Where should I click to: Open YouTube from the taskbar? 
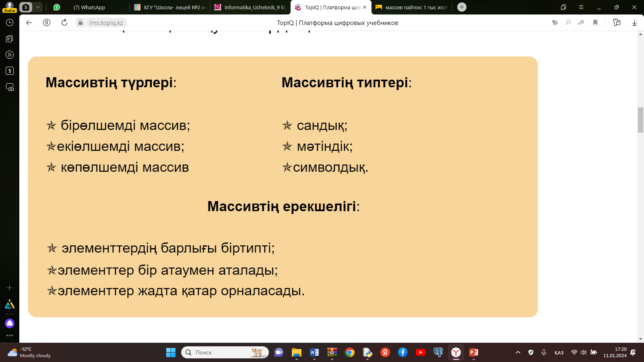[421, 352]
